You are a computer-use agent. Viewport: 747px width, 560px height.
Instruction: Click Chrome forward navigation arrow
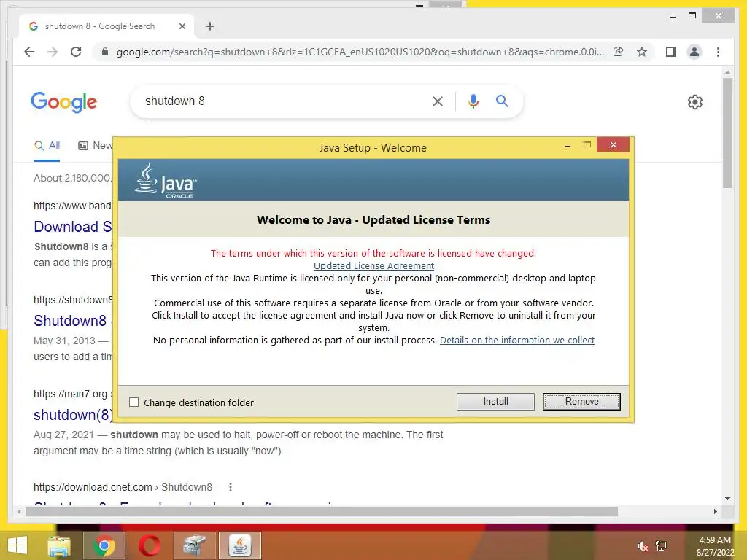(x=53, y=52)
